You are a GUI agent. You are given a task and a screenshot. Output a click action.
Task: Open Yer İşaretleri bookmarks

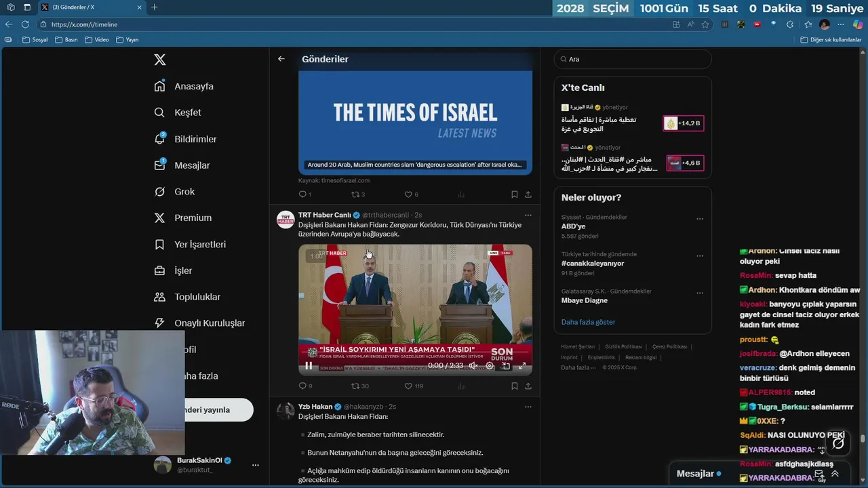tap(190, 244)
